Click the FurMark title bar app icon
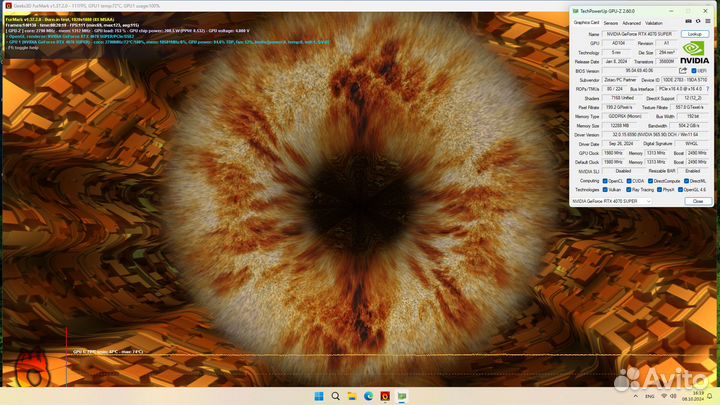 (8, 6)
